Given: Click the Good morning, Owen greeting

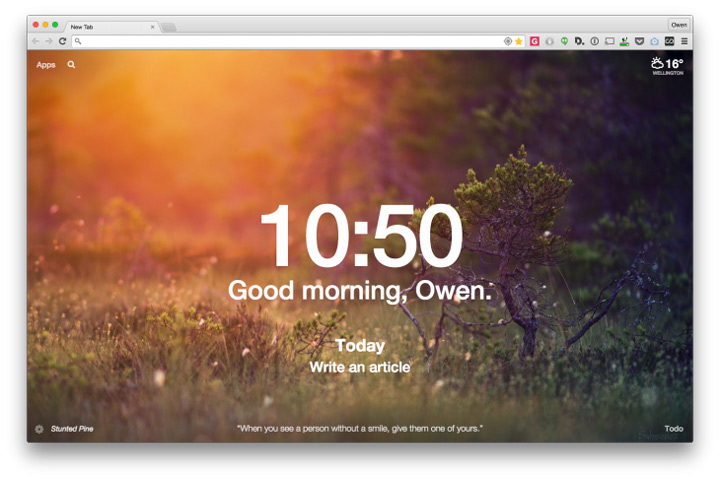Looking at the screenshot, I should [x=360, y=291].
